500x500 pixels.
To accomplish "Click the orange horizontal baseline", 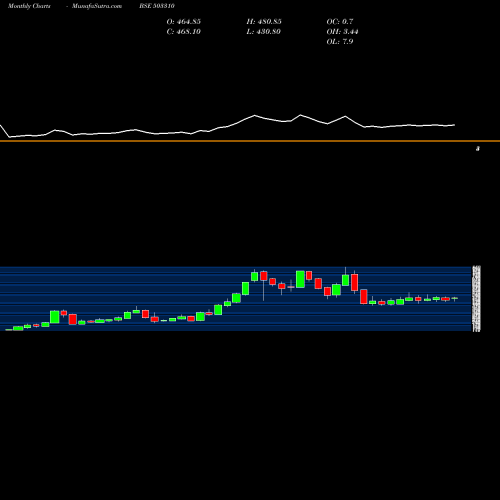I will (x=250, y=141).
